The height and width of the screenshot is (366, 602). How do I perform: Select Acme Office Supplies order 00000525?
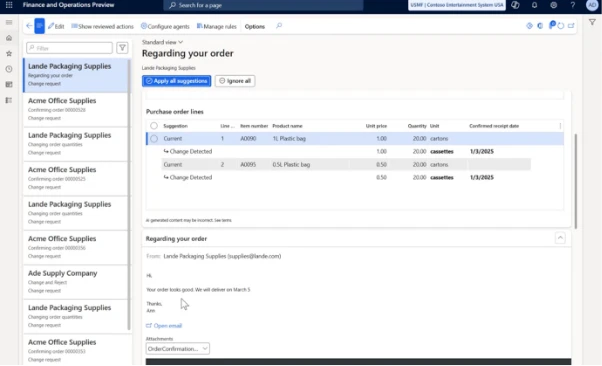(x=75, y=179)
